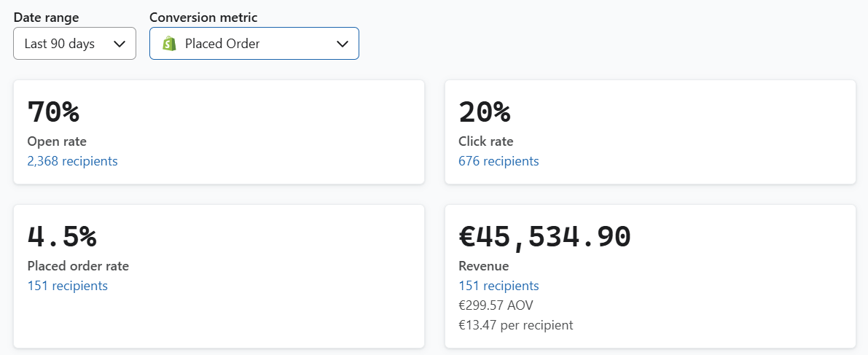868x355 pixels.
Task: Click the Open rate label
Action: click(x=56, y=141)
